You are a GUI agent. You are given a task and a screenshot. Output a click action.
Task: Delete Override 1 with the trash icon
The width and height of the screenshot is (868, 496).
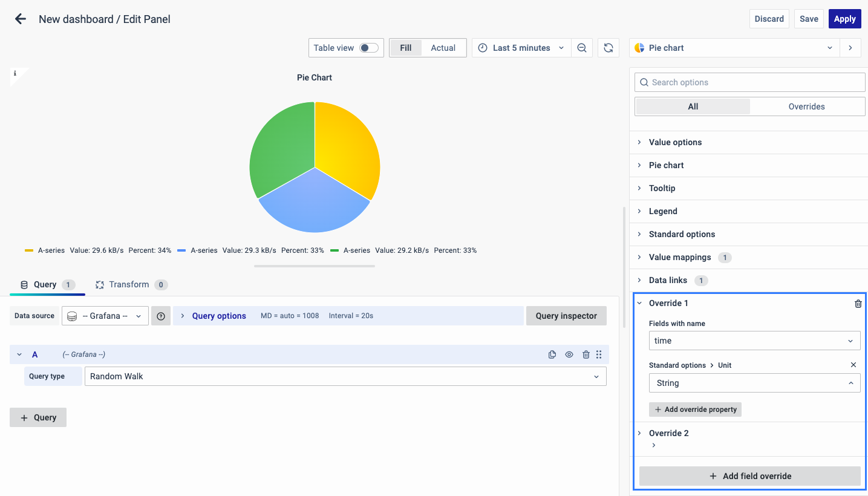[x=858, y=304]
